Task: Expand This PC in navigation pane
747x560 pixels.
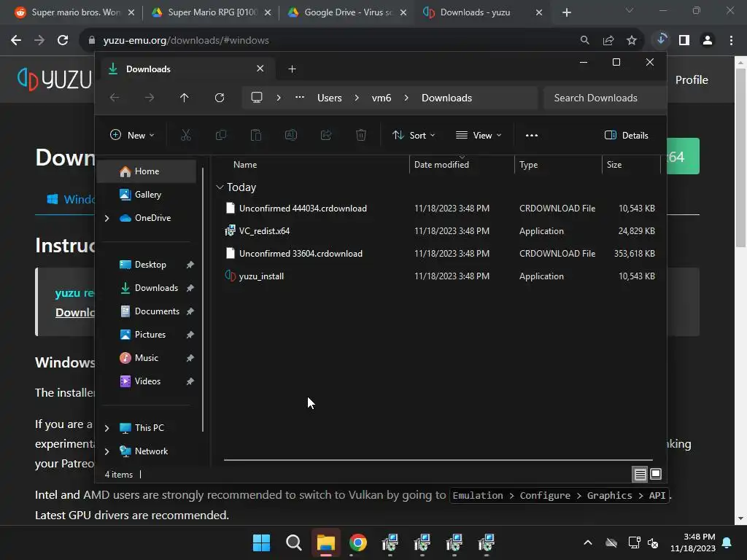Action: 107,428
